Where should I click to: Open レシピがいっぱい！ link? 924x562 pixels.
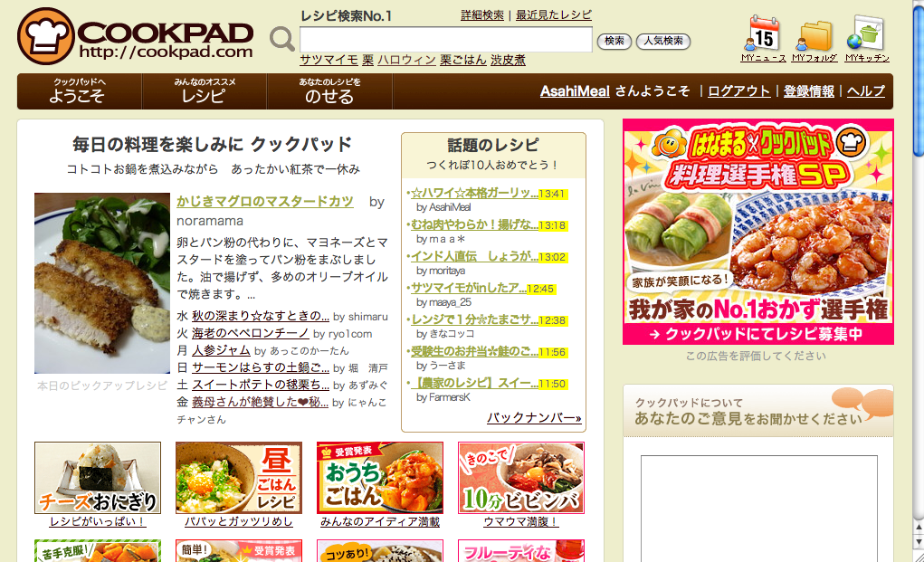click(98, 522)
